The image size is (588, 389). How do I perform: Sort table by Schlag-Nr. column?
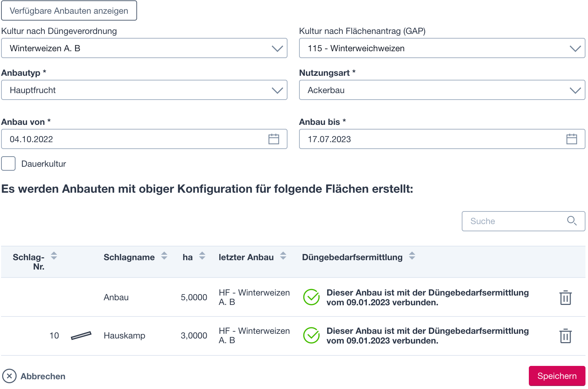(54, 256)
